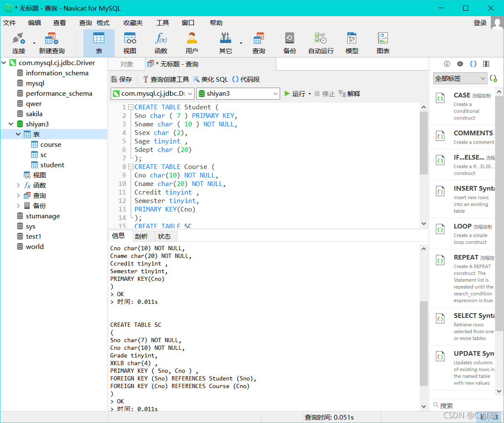The image size is (504, 423).
Task: Open the User (用户) toolbar icon
Action: [192, 43]
